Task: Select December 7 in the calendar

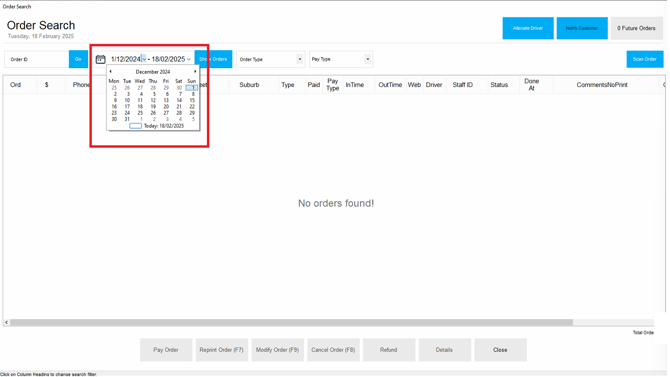Action: pos(180,94)
